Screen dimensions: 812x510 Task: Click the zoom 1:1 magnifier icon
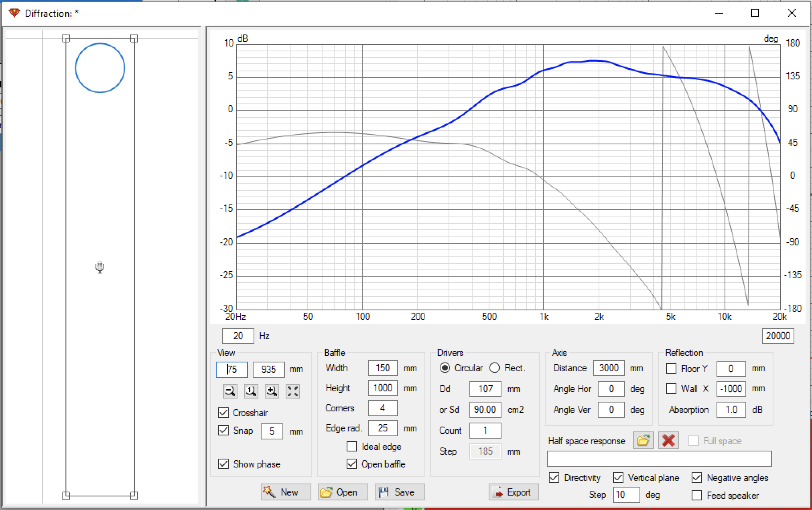251,391
